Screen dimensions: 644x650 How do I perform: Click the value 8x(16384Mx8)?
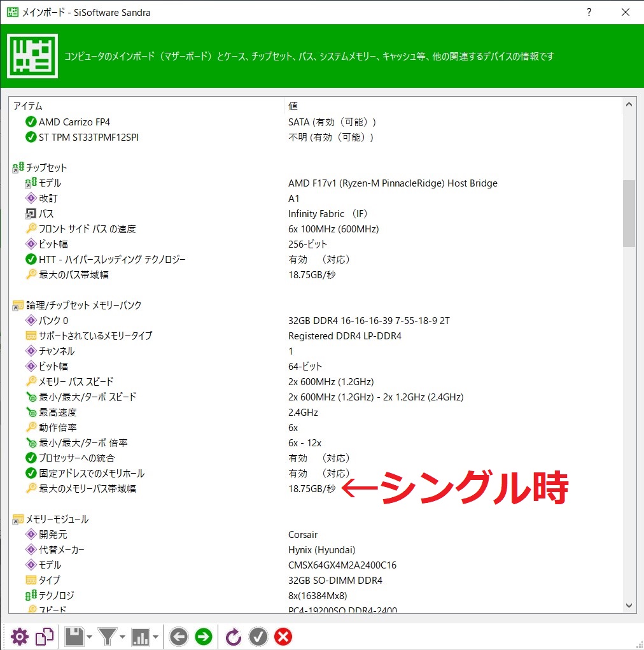pos(318,596)
